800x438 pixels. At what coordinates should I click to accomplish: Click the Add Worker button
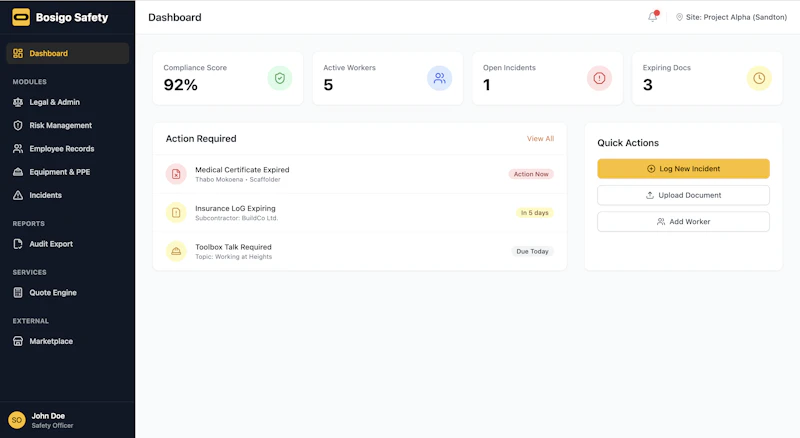click(683, 222)
